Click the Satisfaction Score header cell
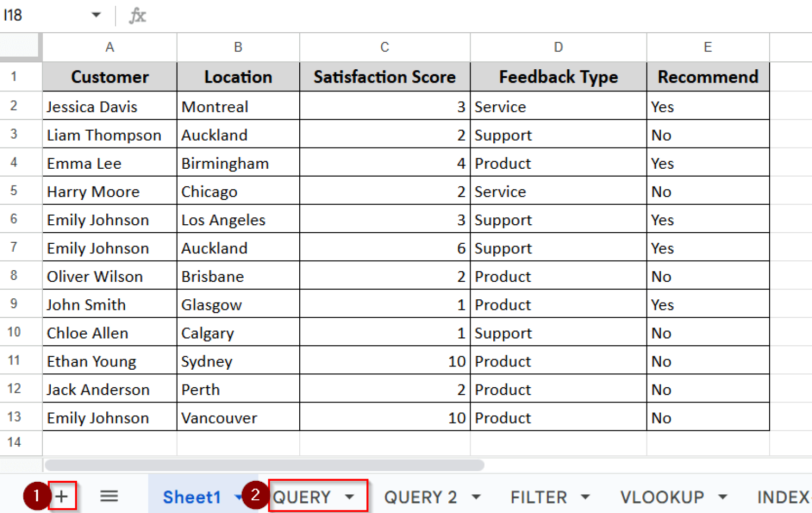The width and height of the screenshot is (812, 513). pyautogui.click(x=384, y=77)
